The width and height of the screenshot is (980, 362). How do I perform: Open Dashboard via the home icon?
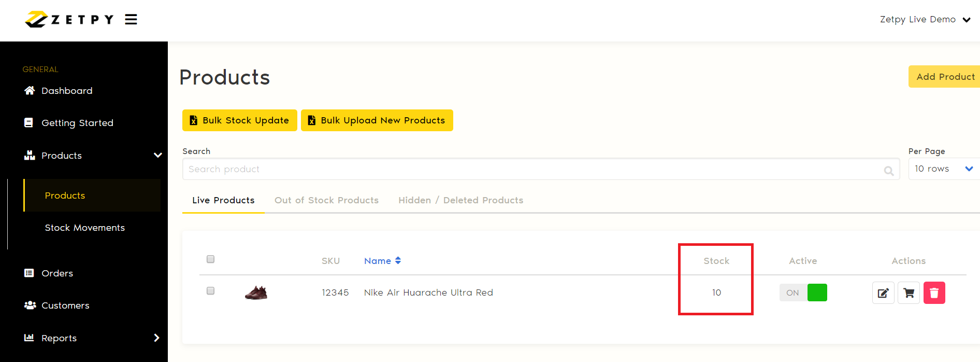pos(30,91)
